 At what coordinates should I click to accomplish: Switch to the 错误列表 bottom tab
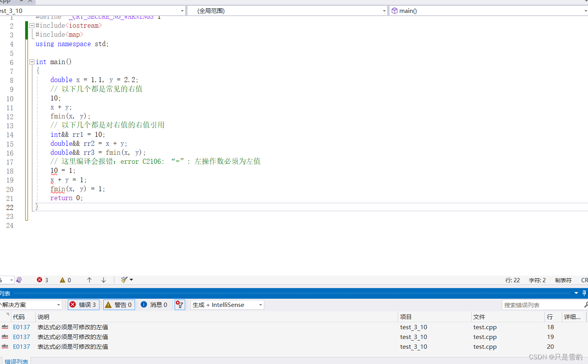tap(16, 361)
